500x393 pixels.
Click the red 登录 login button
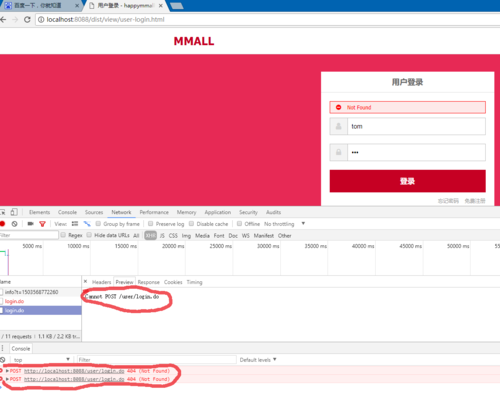pos(407,181)
